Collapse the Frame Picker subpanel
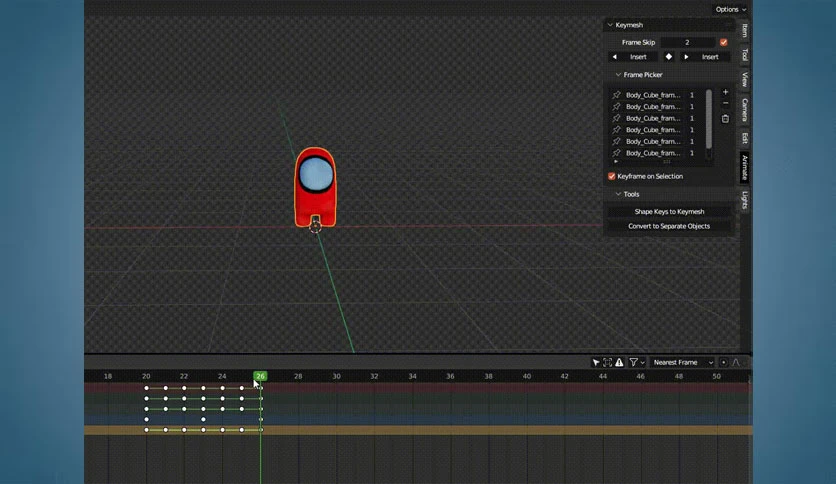Screen dimensions: 836x484 tap(618, 75)
